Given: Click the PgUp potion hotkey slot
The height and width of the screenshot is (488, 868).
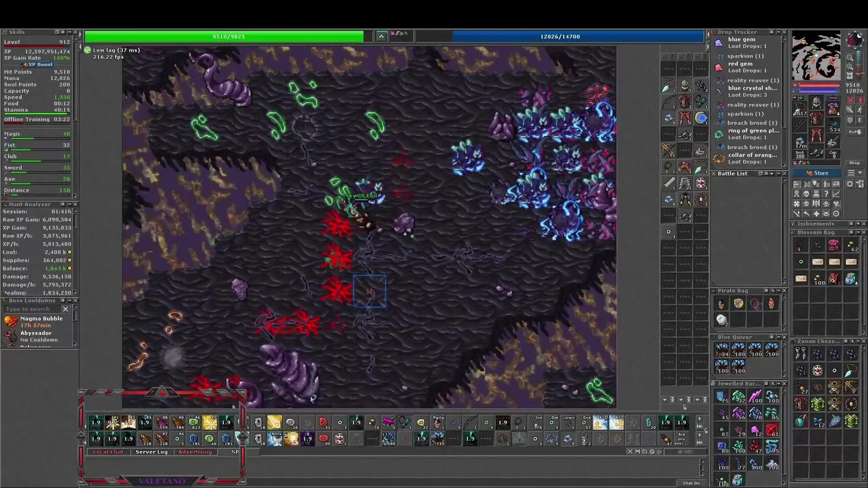Looking at the screenshot, I should [439, 422].
